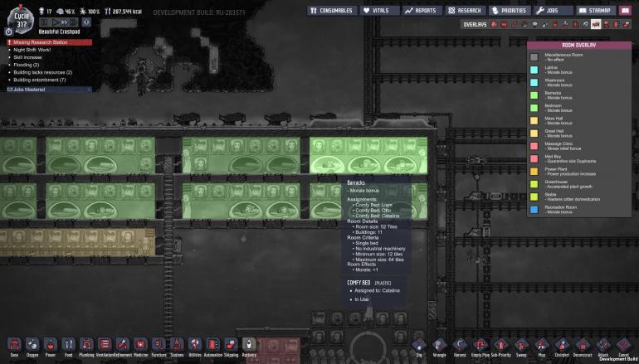
Task: Open the Jobs menu
Action: 553,11
